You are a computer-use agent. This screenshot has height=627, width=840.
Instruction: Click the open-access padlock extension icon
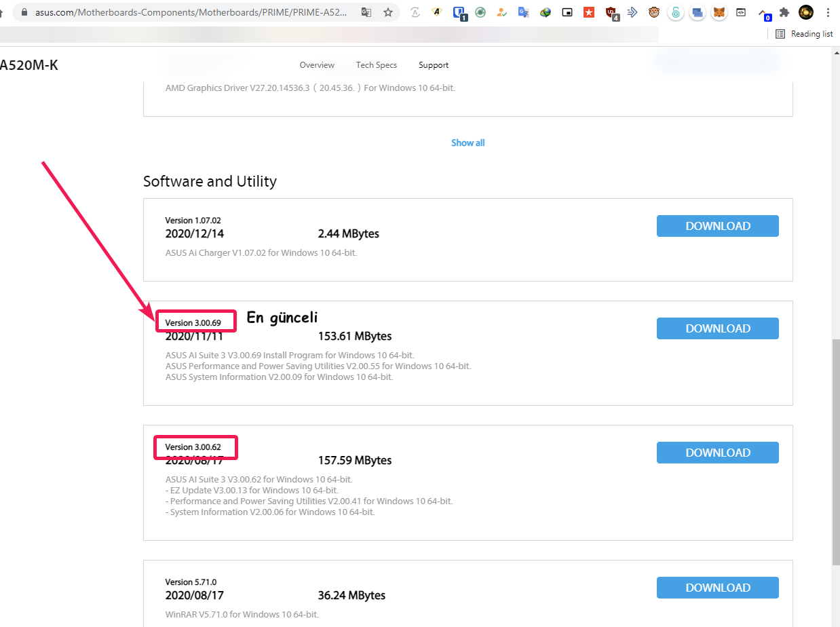(675, 12)
